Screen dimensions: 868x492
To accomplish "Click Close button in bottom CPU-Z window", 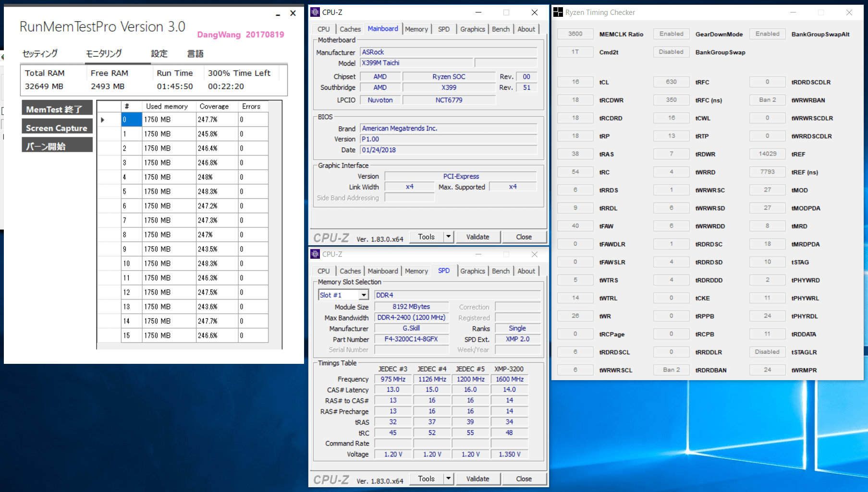I will [x=524, y=479].
